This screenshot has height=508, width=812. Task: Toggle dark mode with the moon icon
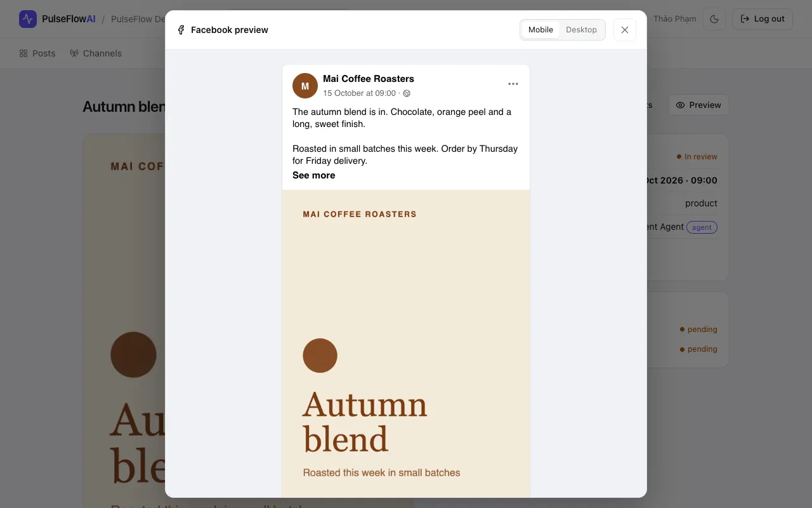point(714,19)
